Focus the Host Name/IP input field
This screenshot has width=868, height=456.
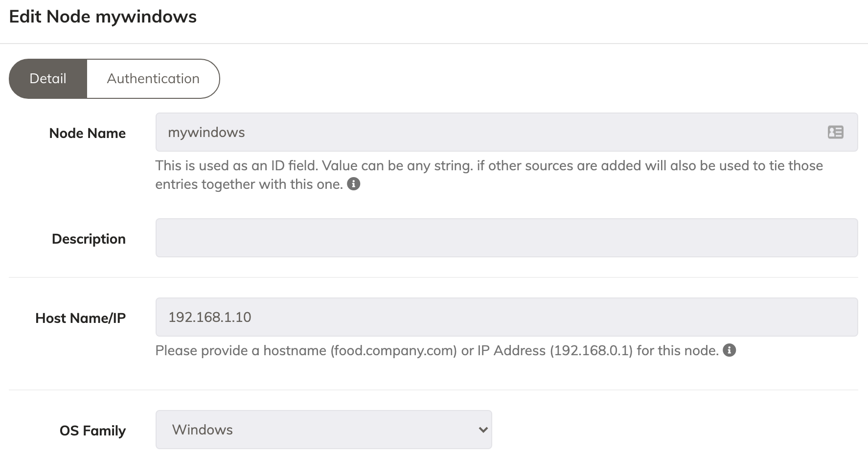(x=506, y=317)
